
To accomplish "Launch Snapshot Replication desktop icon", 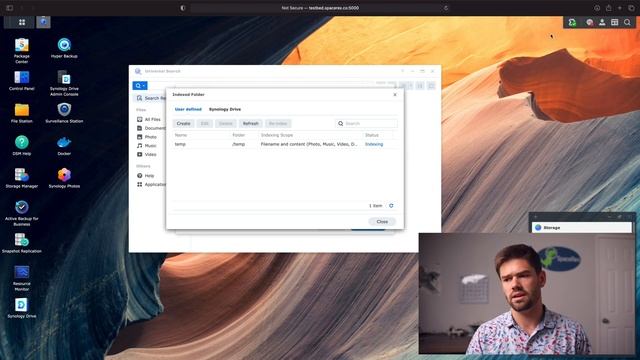I will [22, 243].
